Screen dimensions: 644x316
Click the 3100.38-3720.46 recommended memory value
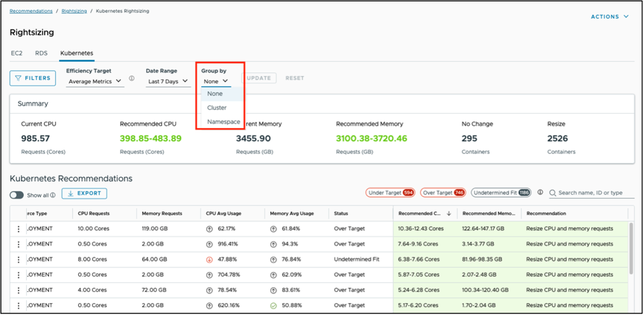coord(371,139)
